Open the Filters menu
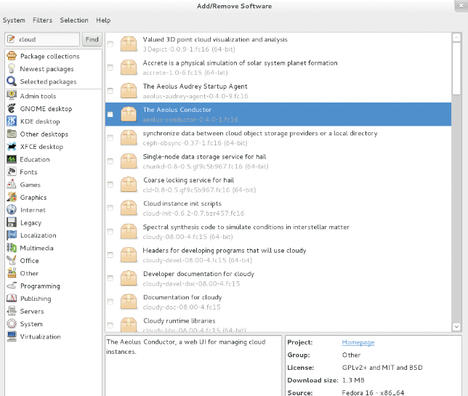468x396 pixels. (x=42, y=20)
